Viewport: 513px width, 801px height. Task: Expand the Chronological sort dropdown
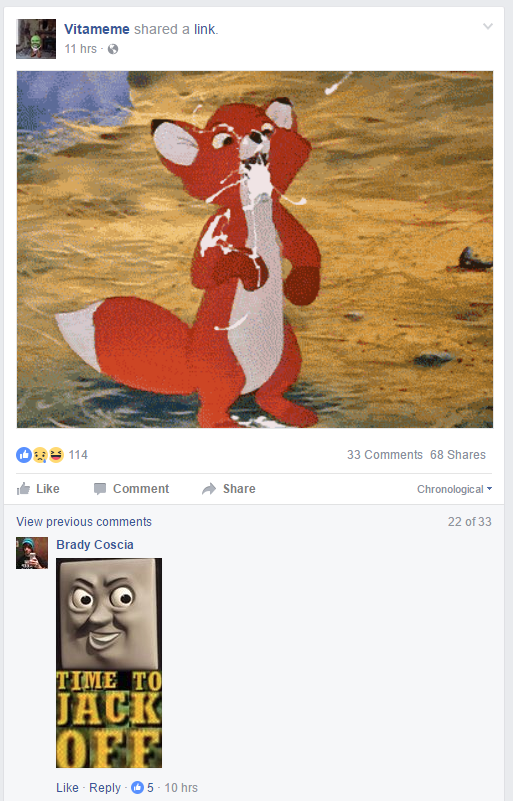(x=454, y=489)
